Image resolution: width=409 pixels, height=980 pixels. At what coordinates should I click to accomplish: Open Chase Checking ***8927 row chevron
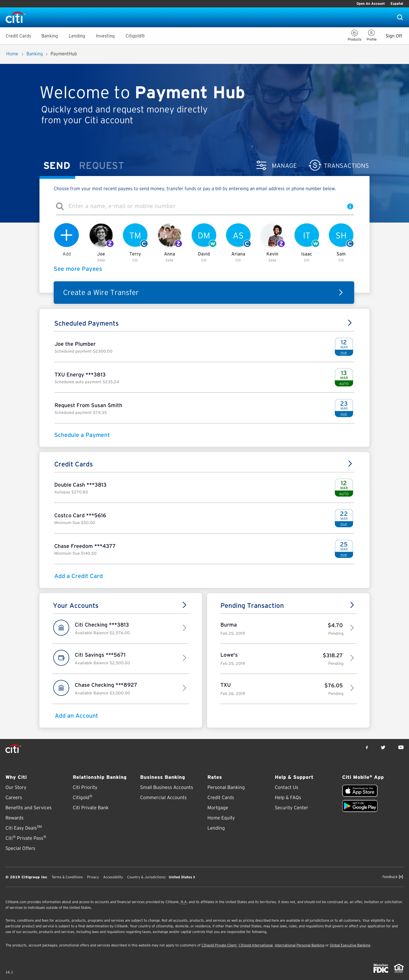(x=184, y=688)
